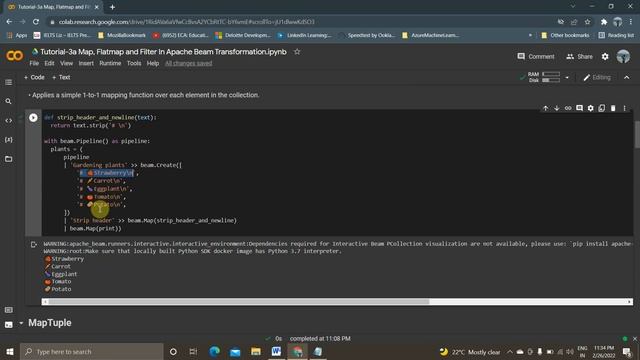This screenshot has height=360, width=640.
Task: Click the browser address bar
Action: [x=302, y=22]
